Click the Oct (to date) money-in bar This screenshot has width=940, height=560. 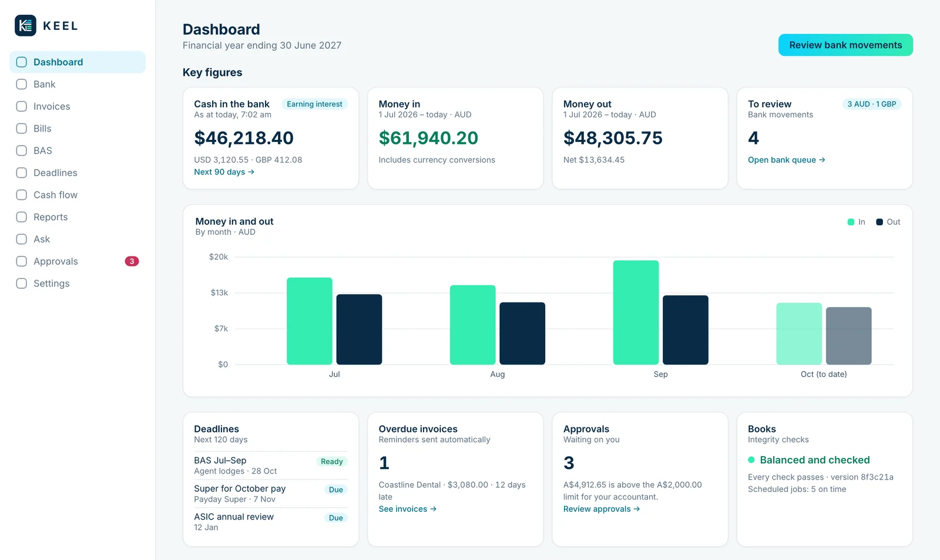click(799, 333)
